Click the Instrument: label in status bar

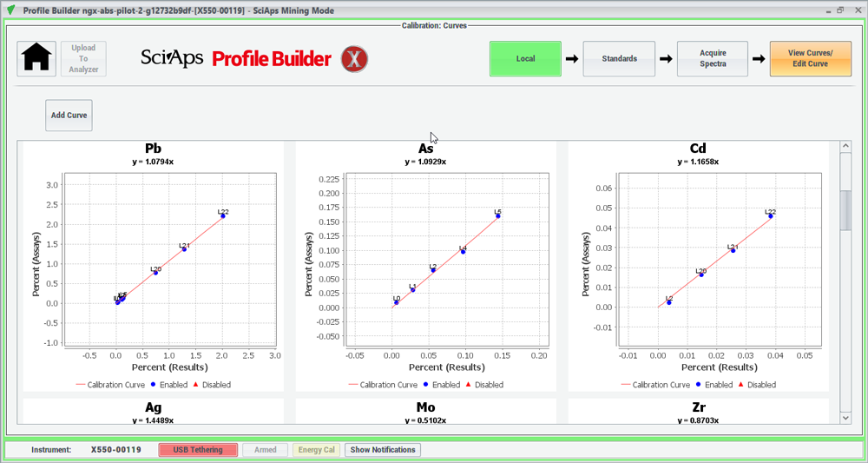tap(51, 450)
